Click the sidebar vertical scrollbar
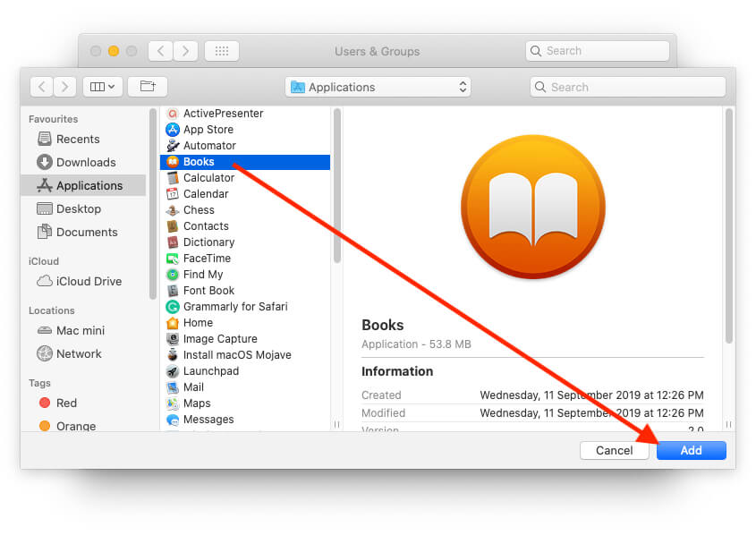This screenshot has height=535, width=756. pos(153,204)
